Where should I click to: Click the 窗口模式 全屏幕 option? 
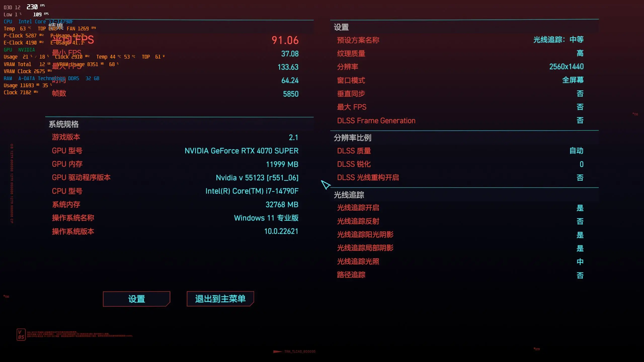coord(460,80)
